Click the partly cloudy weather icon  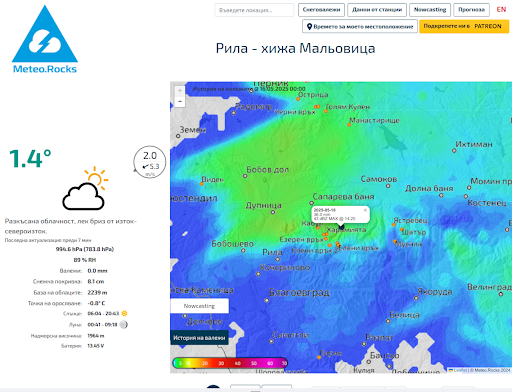(x=85, y=188)
